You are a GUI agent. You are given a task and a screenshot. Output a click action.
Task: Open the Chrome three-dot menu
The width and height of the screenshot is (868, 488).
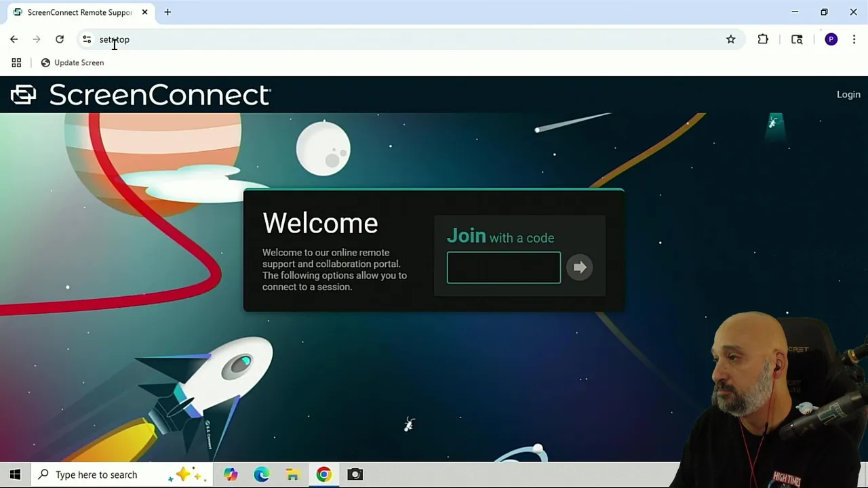pyautogui.click(x=854, y=39)
